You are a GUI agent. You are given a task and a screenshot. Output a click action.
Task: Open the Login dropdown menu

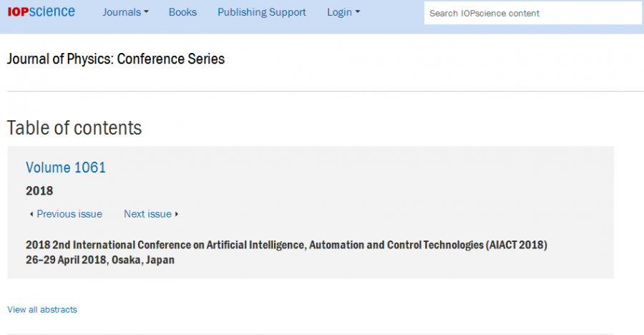tap(343, 12)
